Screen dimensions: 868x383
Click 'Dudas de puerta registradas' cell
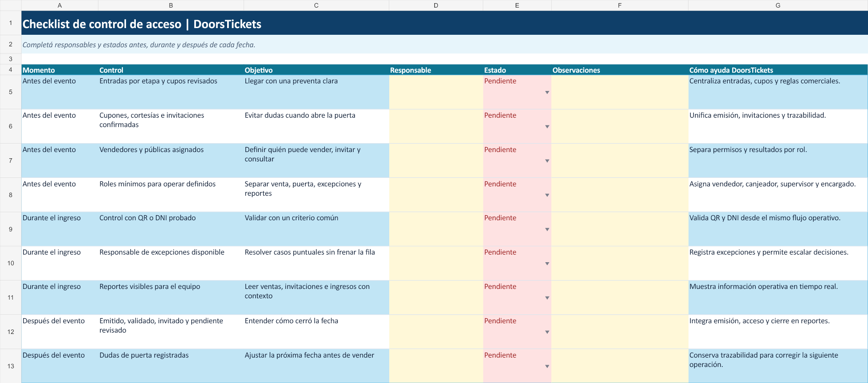(171, 366)
